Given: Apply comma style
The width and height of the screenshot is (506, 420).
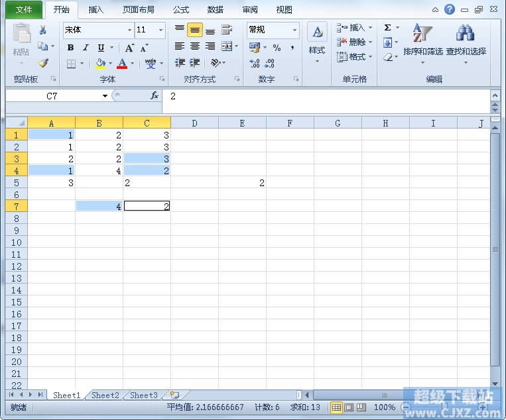Looking at the screenshot, I should coord(292,48).
